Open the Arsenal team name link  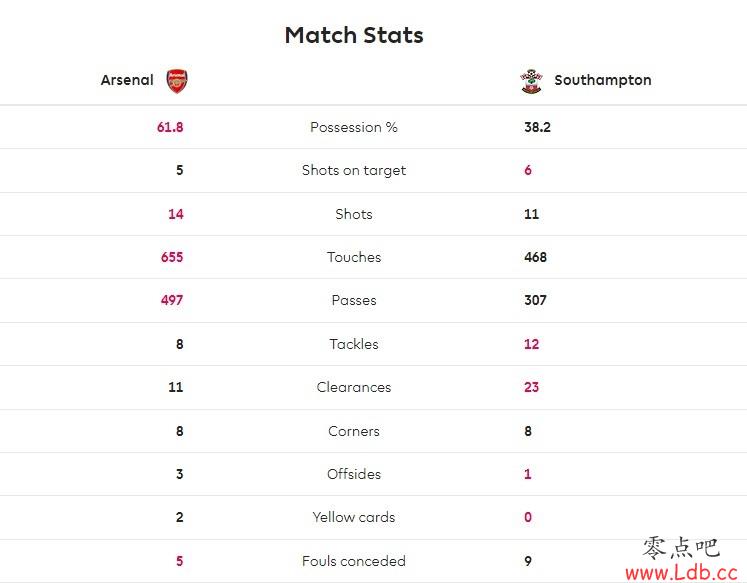tap(127, 80)
